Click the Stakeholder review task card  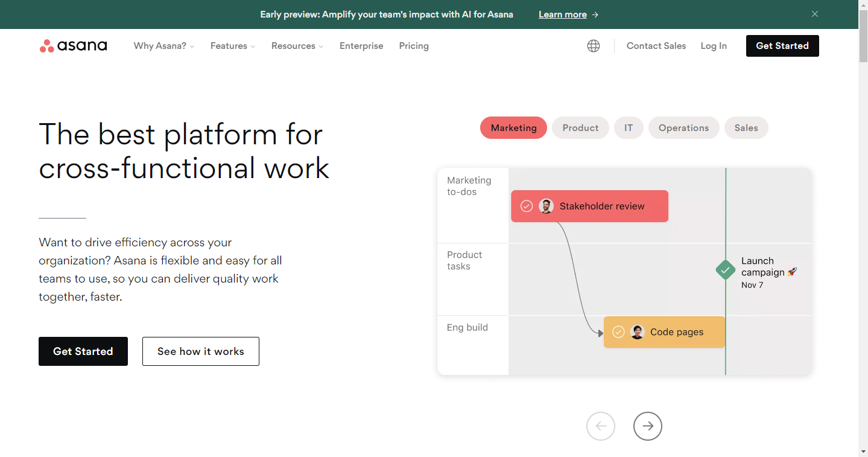coord(590,206)
